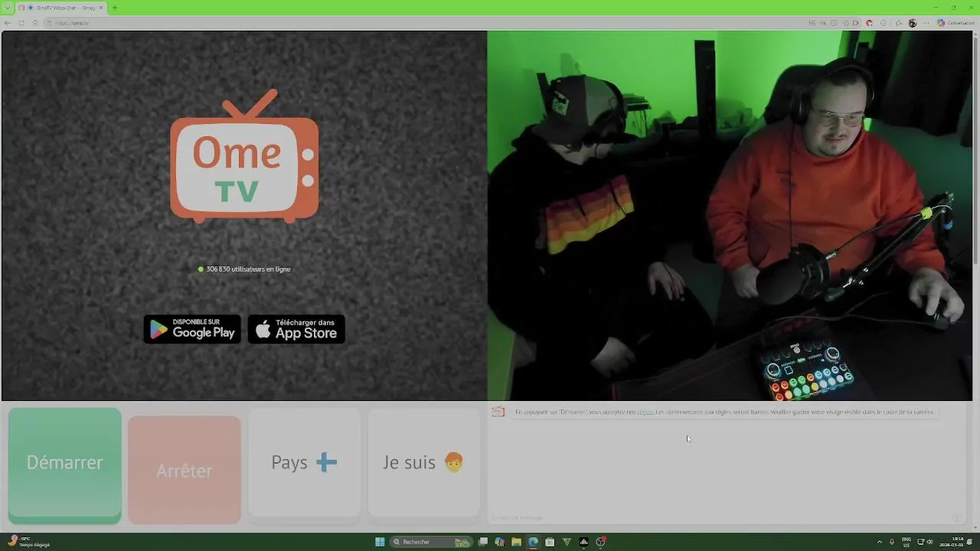Open the Windows Start menu
This screenshot has height=551, width=980.
[x=380, y=542]
